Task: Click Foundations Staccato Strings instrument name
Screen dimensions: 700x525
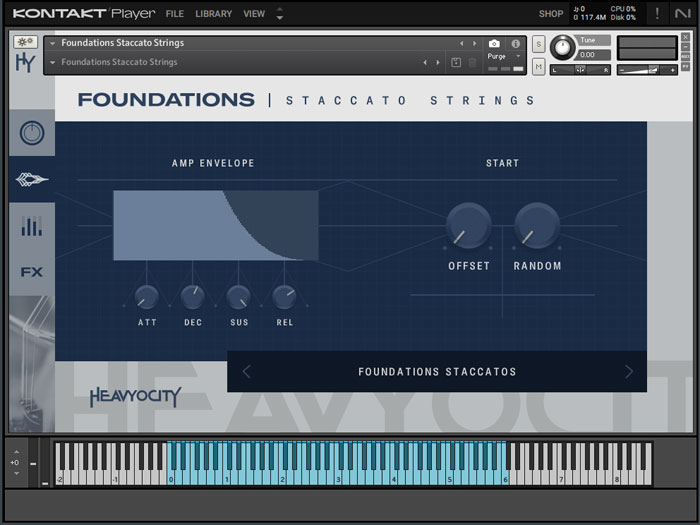Action: 123,43
